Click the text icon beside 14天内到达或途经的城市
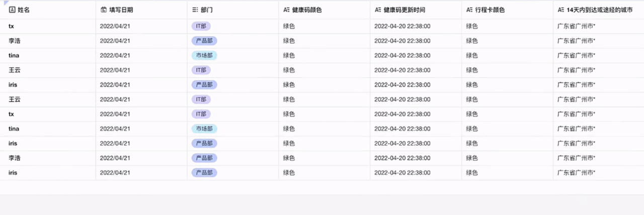 click(x=561, y=10)
